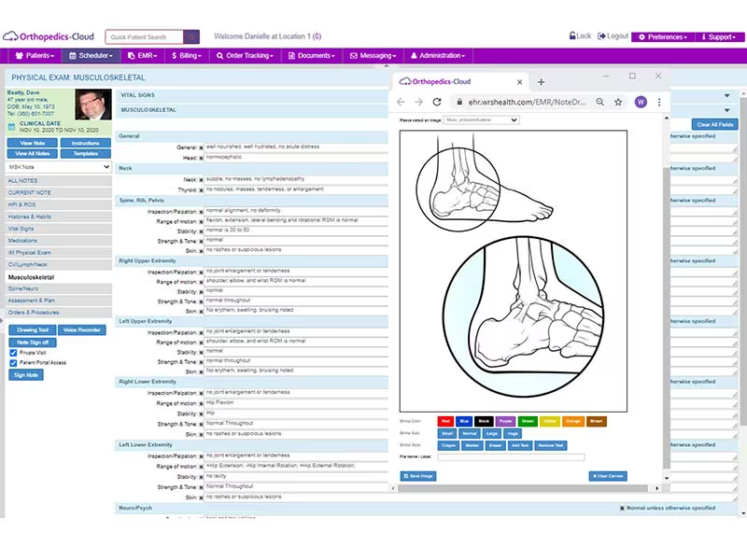Click the Save Image button
The height and width of the screenshot is (560, 747).
[x=418, y=476]
